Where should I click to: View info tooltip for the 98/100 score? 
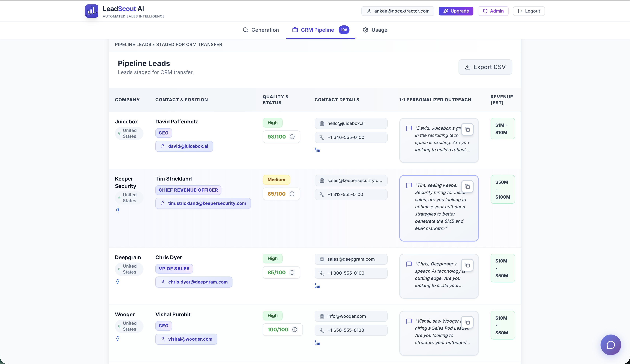pyautogui.click(x=292, y=136)
